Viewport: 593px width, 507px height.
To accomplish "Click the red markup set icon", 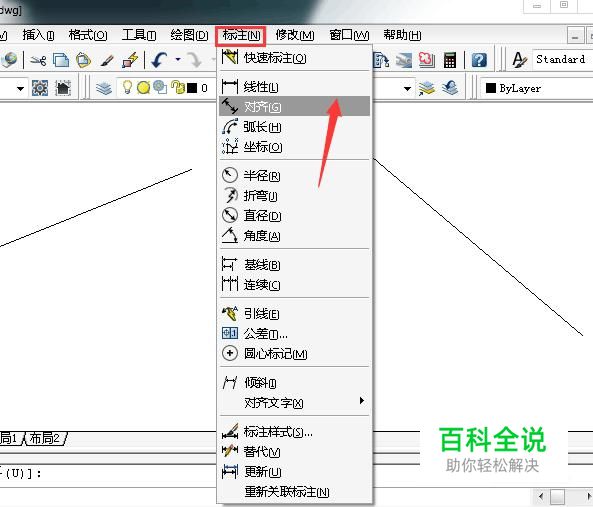I will [427, 60].
